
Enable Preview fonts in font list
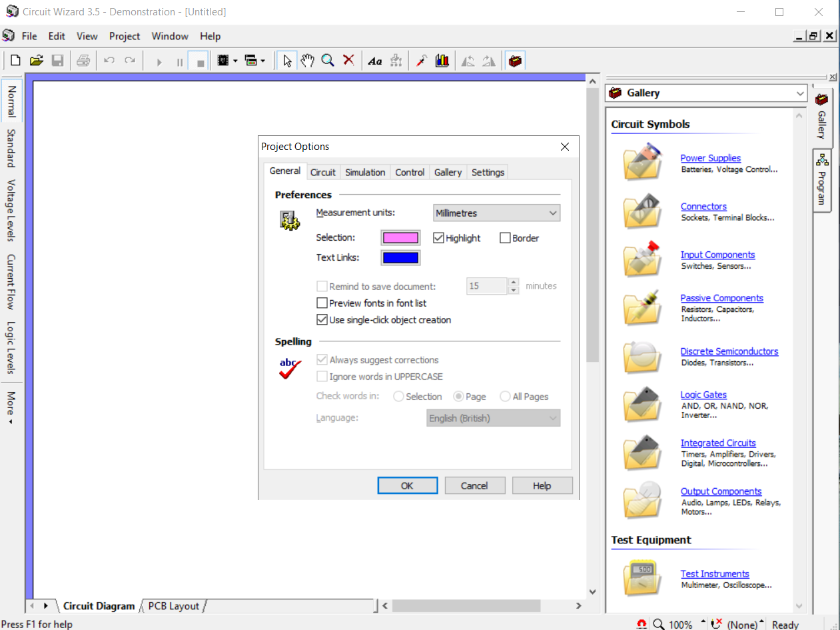click(x=322, y=303)
